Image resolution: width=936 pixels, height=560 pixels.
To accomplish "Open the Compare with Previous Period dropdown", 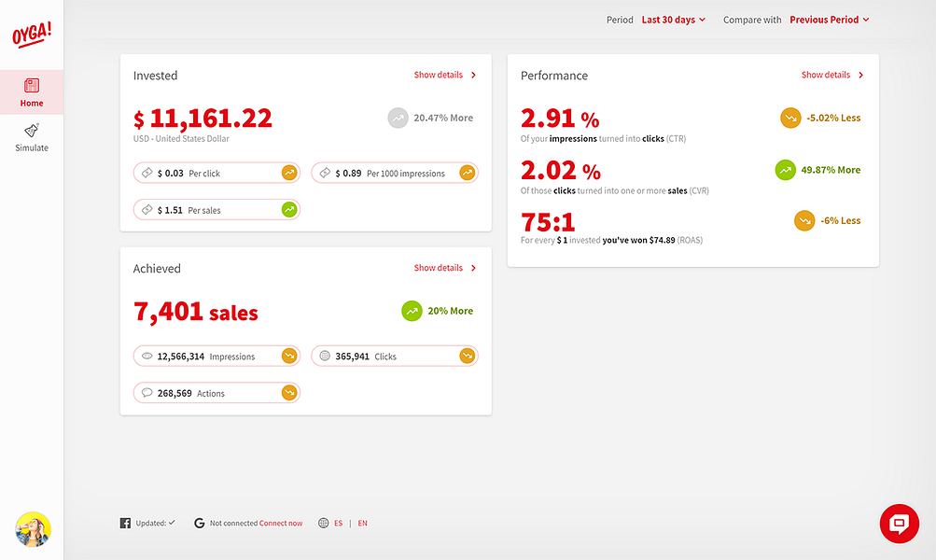I will pyautogui.click(x=829, y=20).
